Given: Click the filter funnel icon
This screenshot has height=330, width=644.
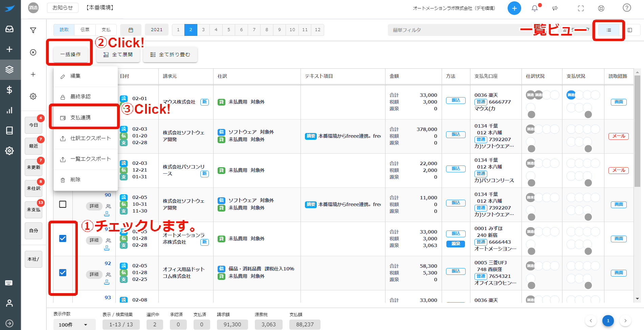Looking at the screenshot, I should point(33,30).
